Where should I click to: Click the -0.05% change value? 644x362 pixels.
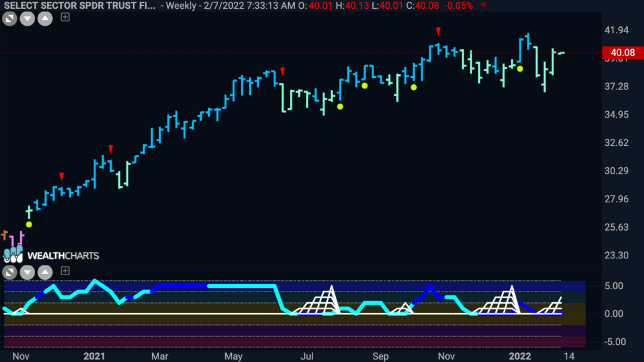458,6
